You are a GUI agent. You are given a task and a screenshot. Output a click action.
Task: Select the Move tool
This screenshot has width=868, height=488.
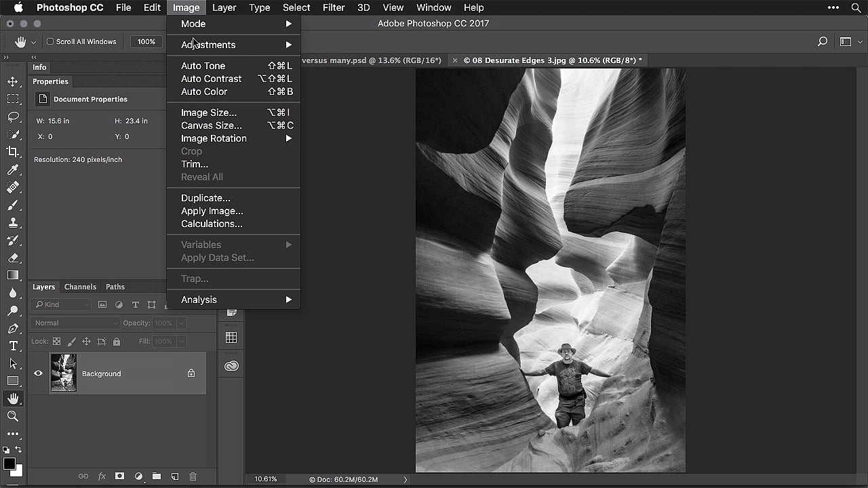(13, 81)
